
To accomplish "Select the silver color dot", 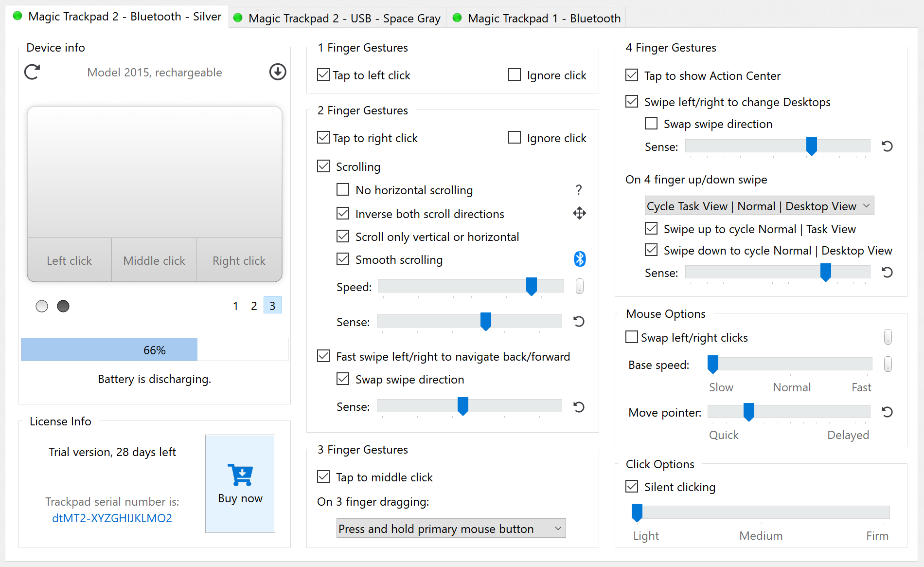I will point(42,306).
